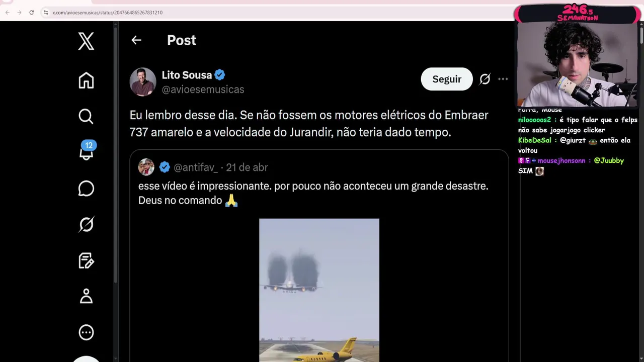The width and height of the screenshot is (644, 362).
Task: Open the Chat messages bubble icon
Action: 86,189
